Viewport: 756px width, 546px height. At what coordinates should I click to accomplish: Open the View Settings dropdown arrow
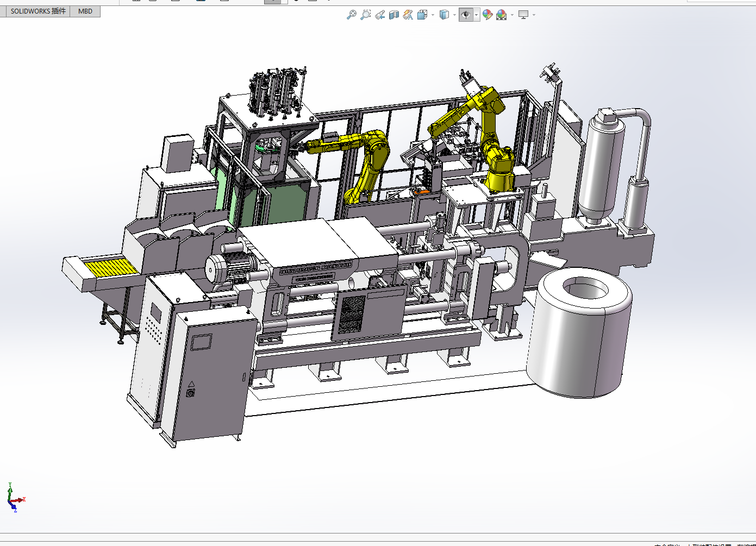(534, 15)
